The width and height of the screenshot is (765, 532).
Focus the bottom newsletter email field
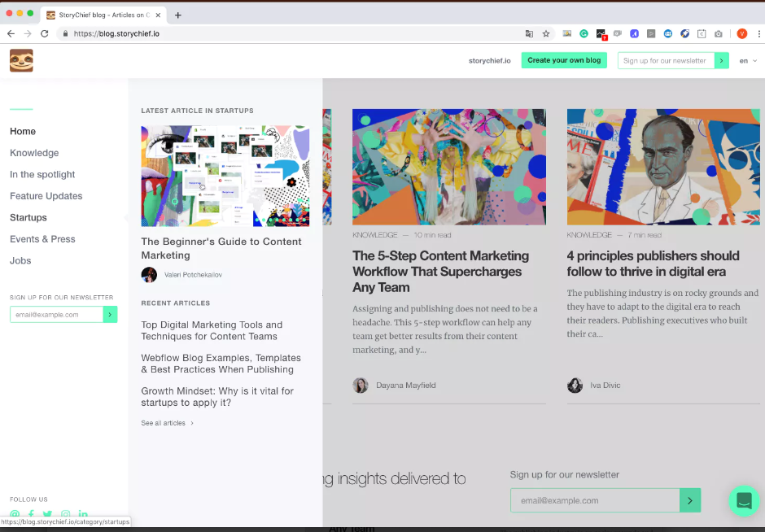pyautogui.click(x=595, y=500)
